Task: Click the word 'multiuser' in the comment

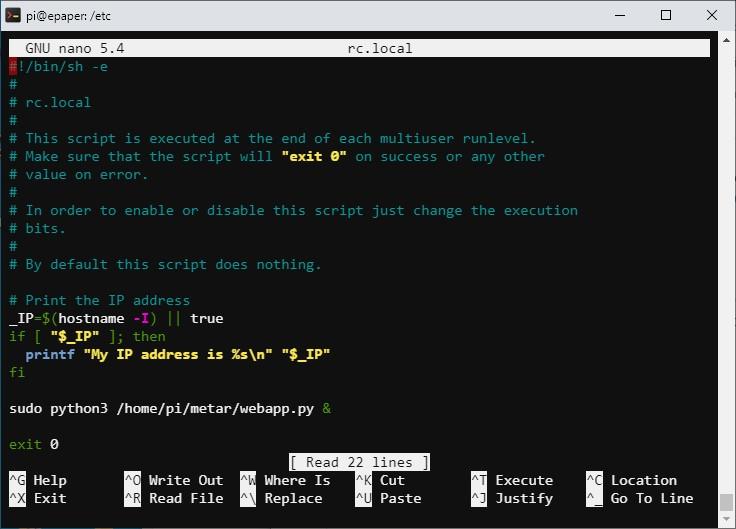Action: (417, 138)
